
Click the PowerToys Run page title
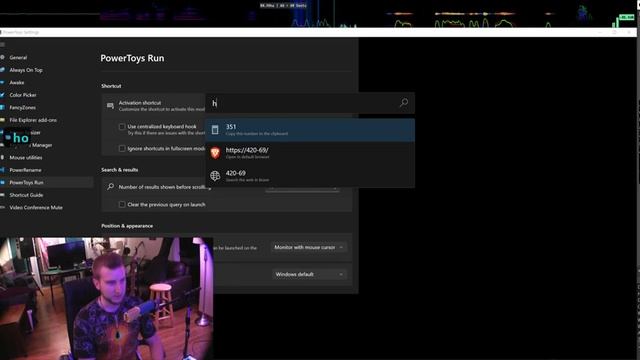[x=132, y=58]
